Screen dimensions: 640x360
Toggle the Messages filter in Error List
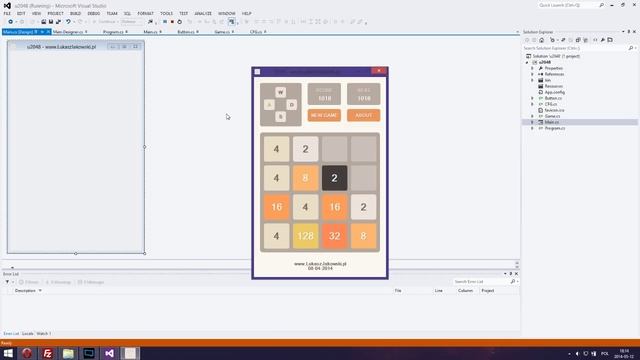pyautogui.click(x=91, y=282)
